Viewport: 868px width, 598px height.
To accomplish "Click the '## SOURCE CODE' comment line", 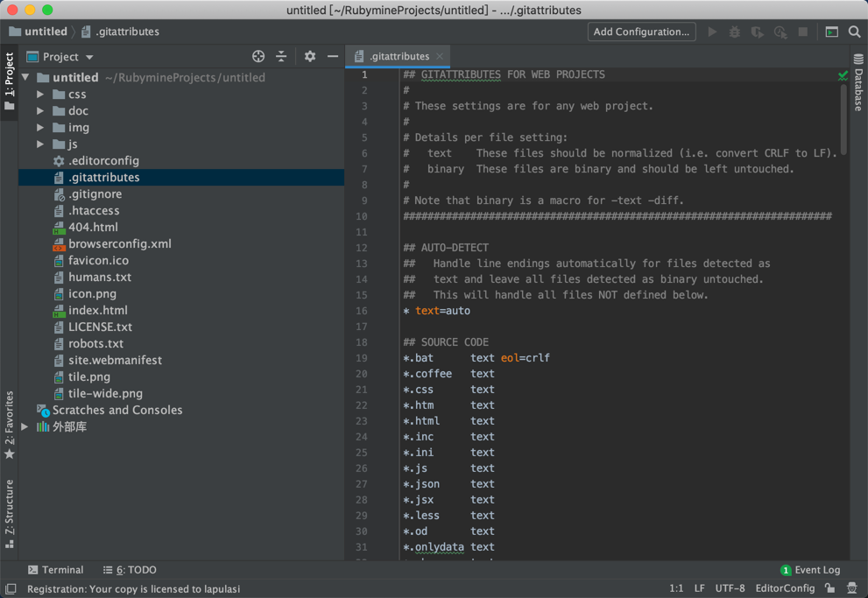I will pos(446,342).
